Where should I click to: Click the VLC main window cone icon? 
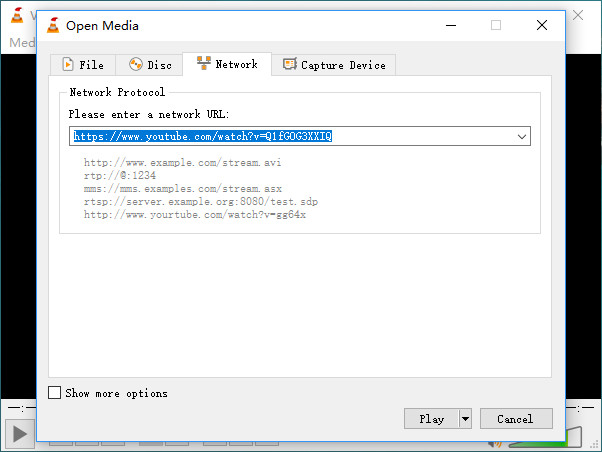tap(17, 15)
